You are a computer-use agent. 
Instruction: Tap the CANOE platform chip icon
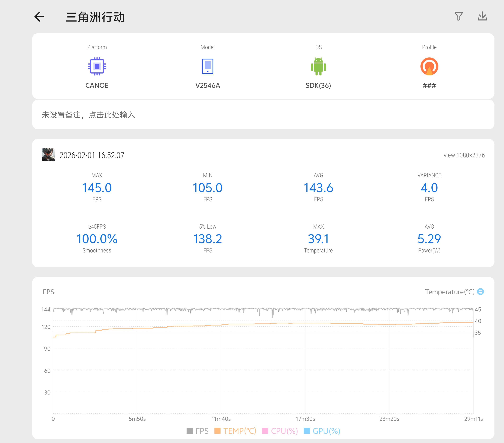click(97, 66)
